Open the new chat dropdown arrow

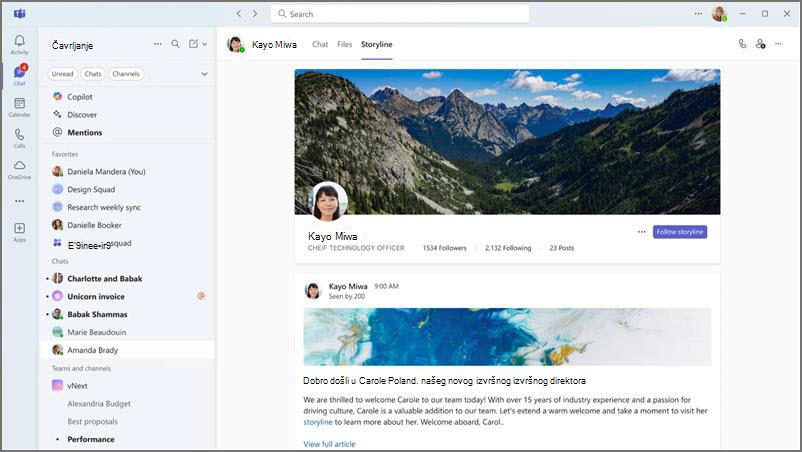pos(205,44)
